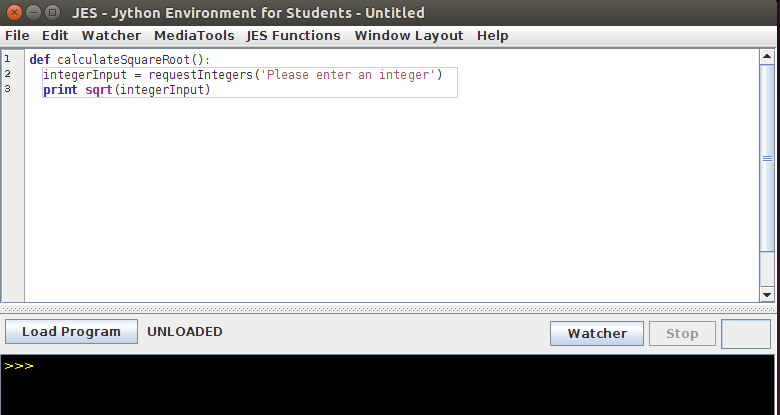Open the Edit menu
Viewport: 780px width, 415px height.
tap(55, 35)
